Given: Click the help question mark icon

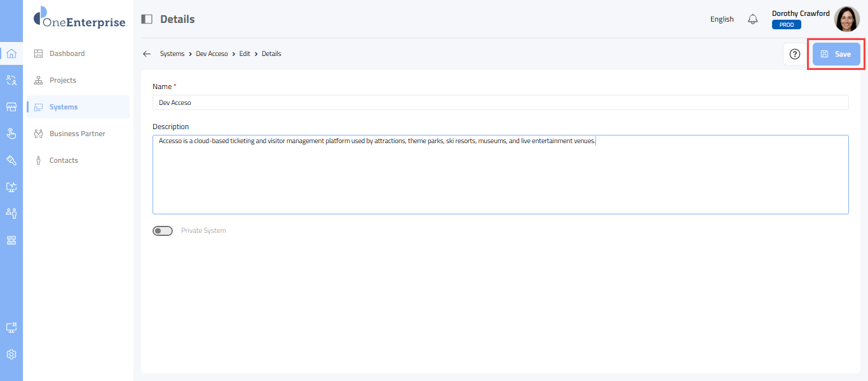Looking at the screenshot, I should pyautogui.click(x=794, y=54).
